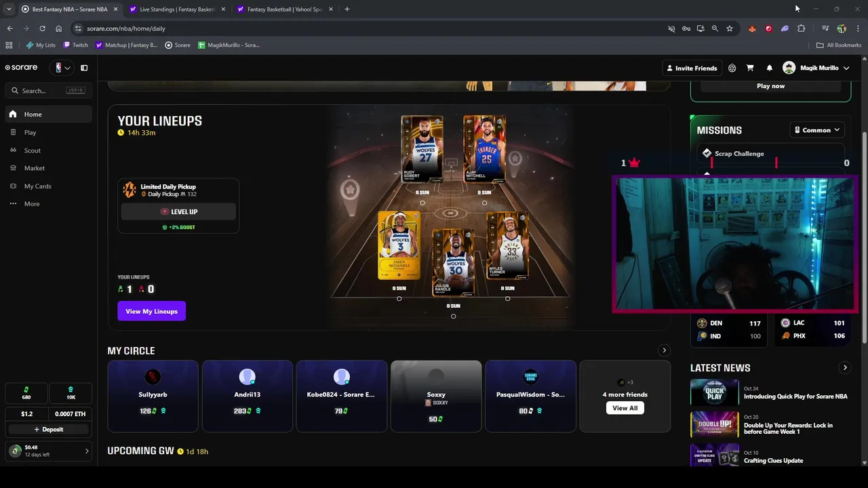Collapse the sidebar with the panel icon
868x488 pixels.
84,68
